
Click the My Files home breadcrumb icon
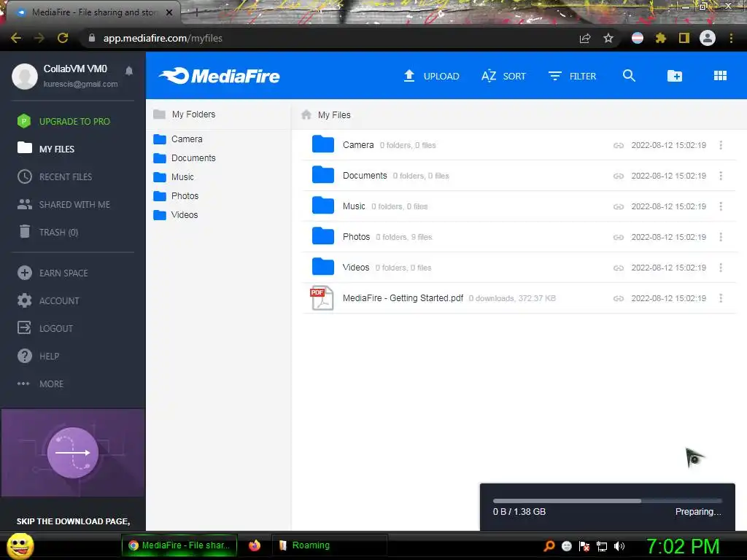pyautogui.click(x=306, y=114)
